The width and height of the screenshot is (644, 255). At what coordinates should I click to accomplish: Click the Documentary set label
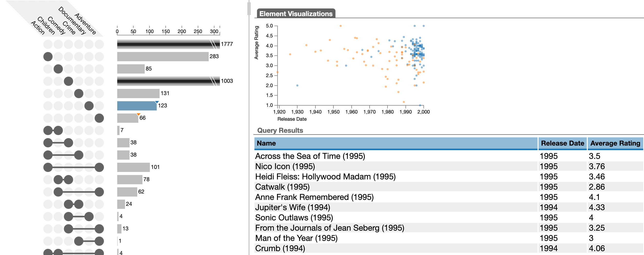72,21
